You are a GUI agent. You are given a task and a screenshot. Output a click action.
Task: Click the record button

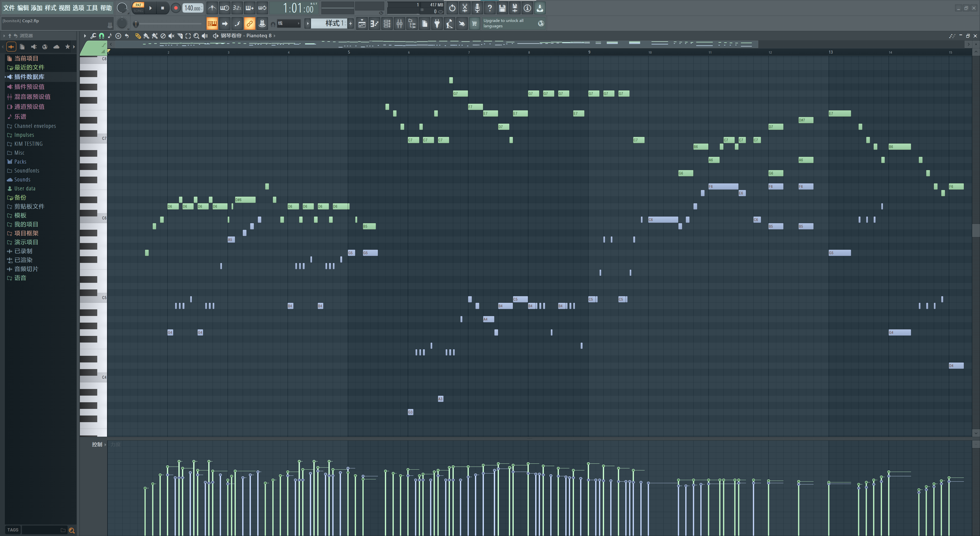click(176, 8)
